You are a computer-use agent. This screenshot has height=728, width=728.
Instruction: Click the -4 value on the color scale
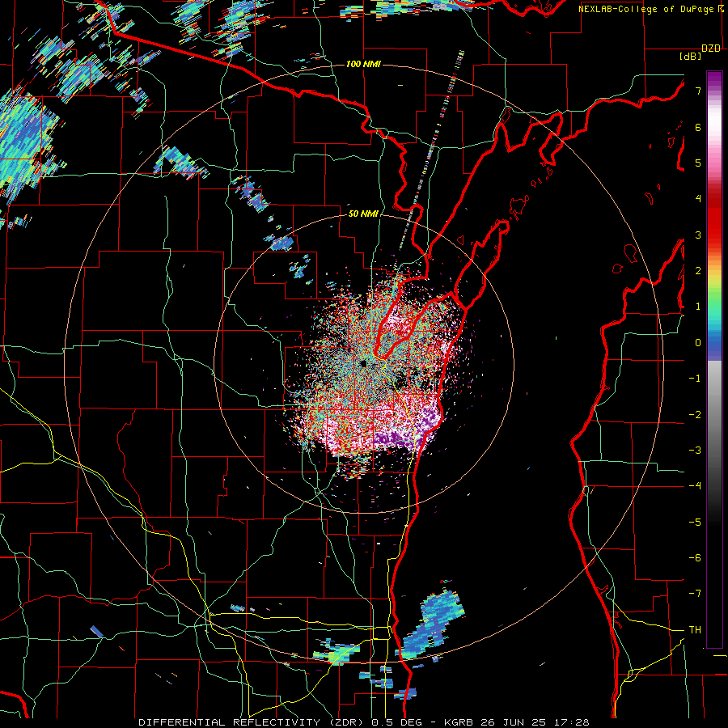tap(695, 486)
